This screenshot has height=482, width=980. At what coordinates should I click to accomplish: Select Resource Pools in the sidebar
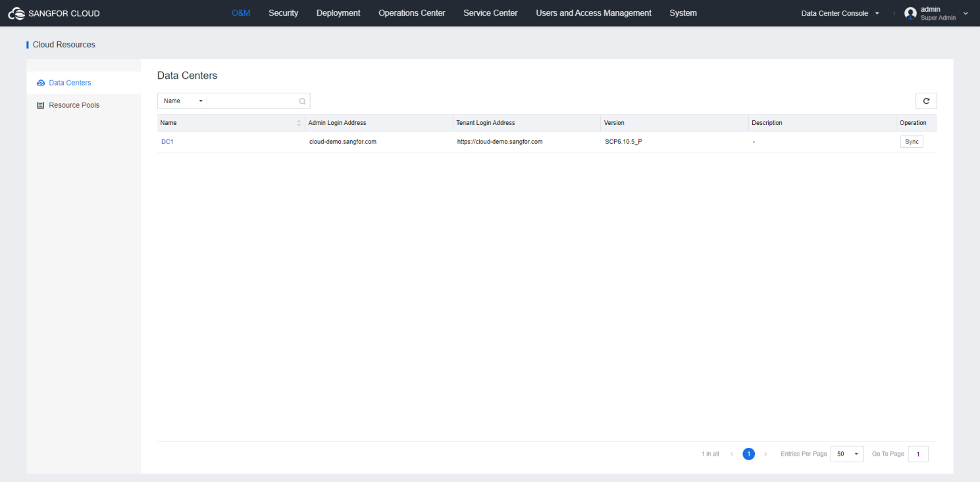pyautogui.click(x=84, y=105)
